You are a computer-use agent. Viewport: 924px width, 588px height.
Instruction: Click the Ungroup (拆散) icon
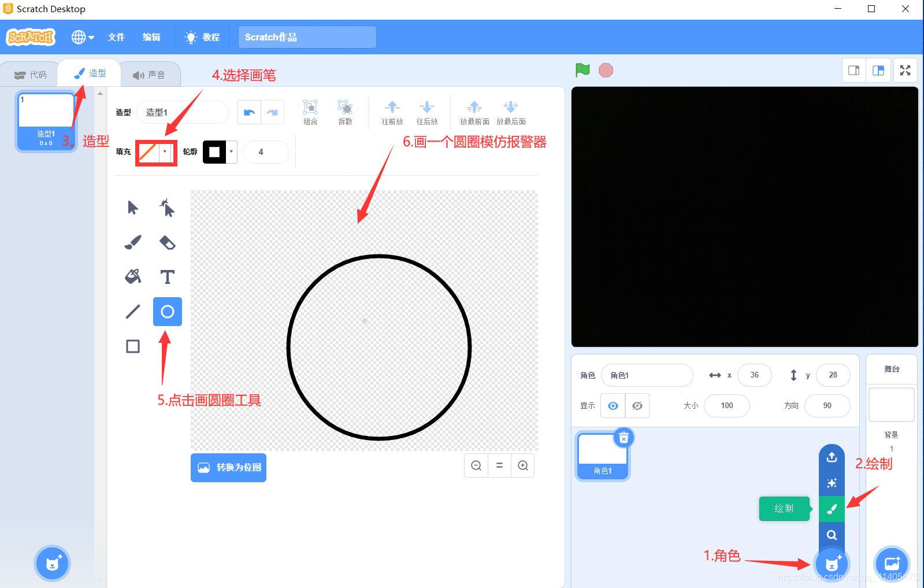(345, 112)
